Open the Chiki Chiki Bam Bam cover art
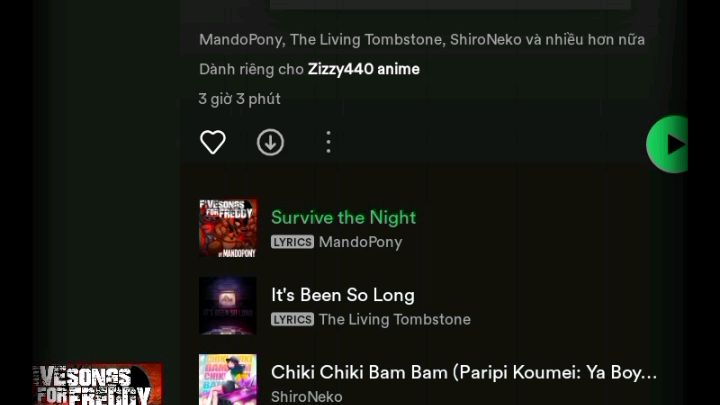Viewport: 720px width, 405px height. [x=228, y=379]
